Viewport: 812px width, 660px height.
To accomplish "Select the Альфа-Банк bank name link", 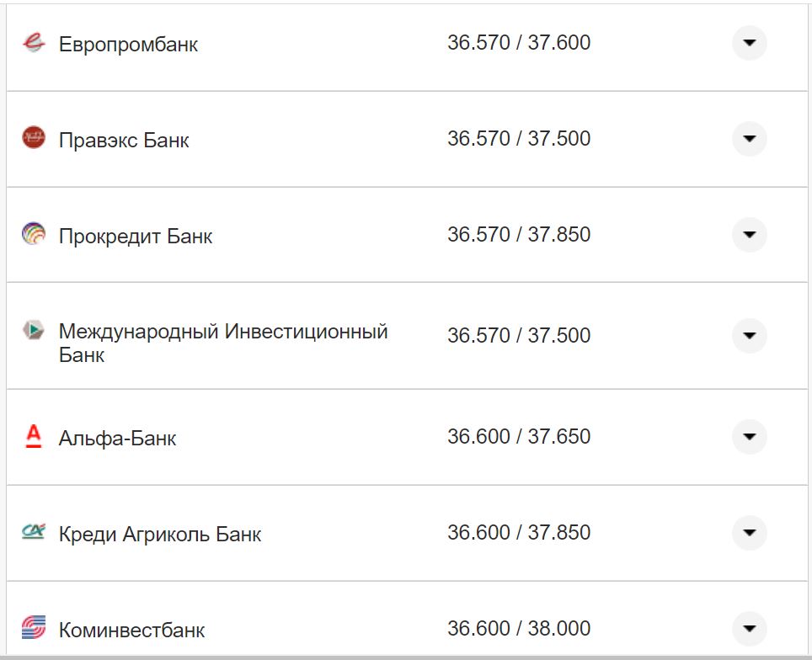I will click(118, 437).
